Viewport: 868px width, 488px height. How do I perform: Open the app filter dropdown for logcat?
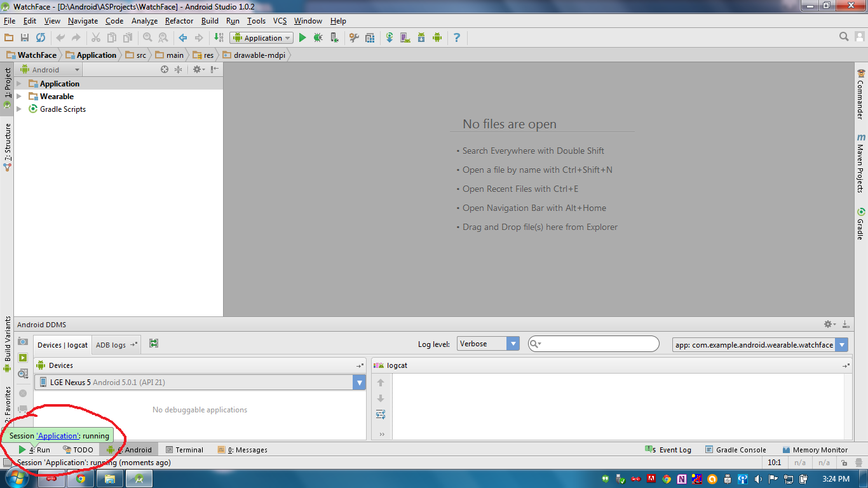760,345
